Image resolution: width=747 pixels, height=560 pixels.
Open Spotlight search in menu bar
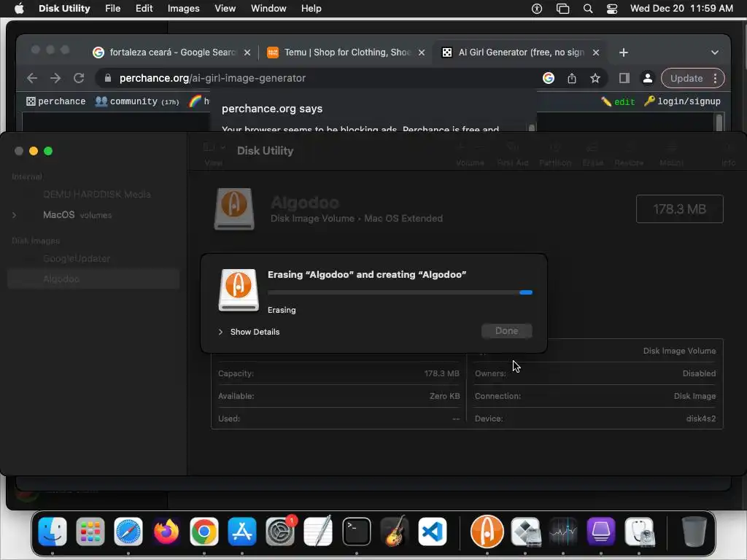[x=588, y=9]
